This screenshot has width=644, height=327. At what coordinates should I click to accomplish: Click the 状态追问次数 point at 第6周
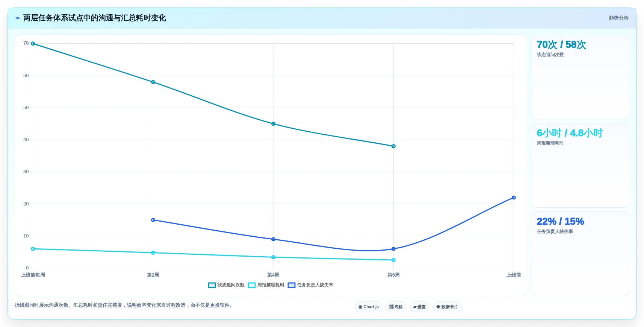pyautogui.click(x=393, y=146)
